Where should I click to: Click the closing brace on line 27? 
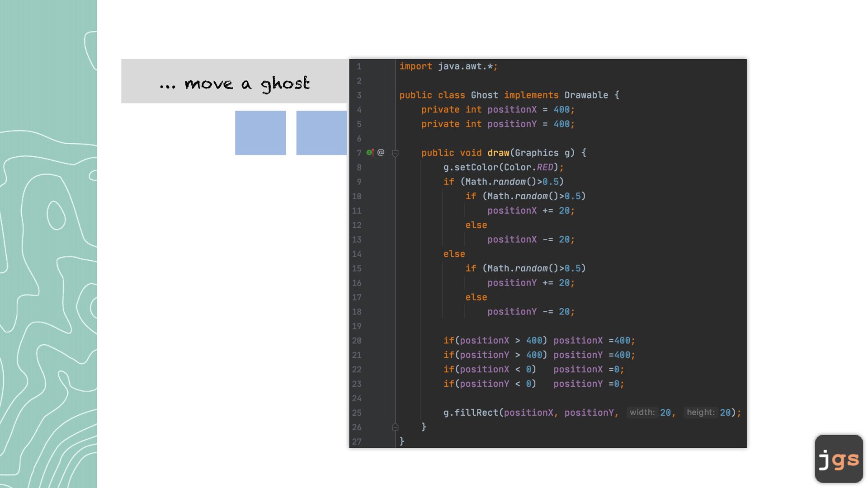click(401, 441)
